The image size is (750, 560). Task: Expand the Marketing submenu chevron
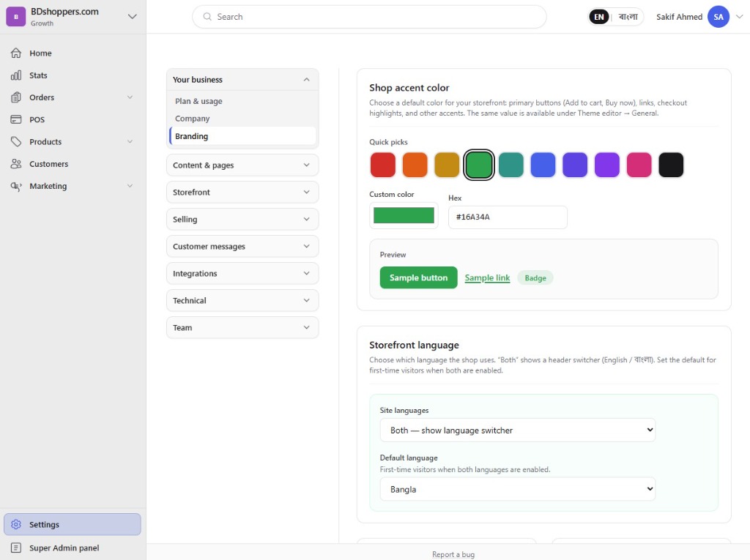coord(130,186)
